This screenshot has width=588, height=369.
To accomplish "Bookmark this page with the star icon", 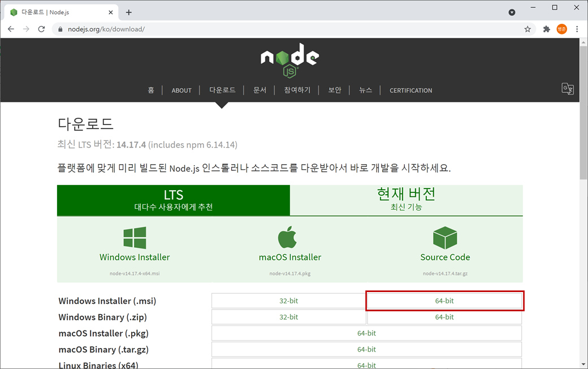I will tap(528, 29).
